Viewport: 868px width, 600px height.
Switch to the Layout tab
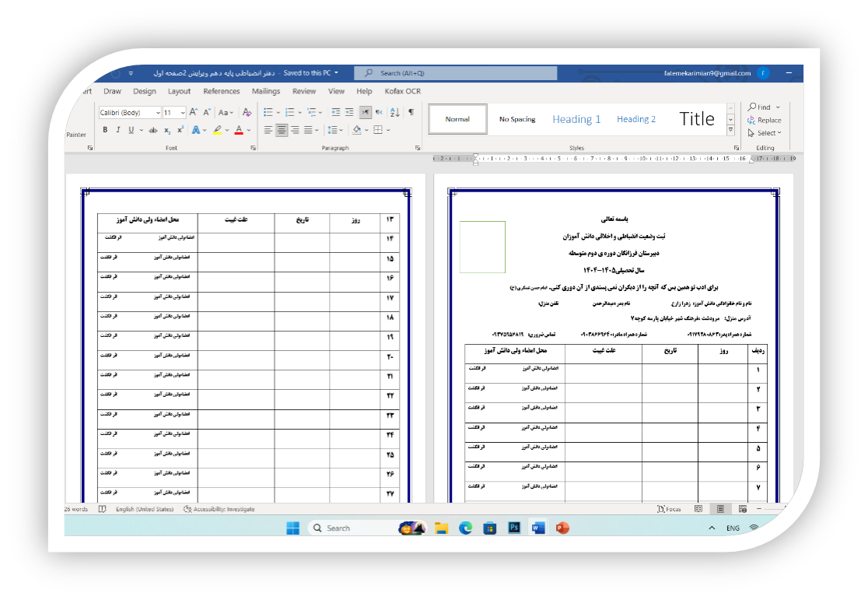tap(179, 91)
